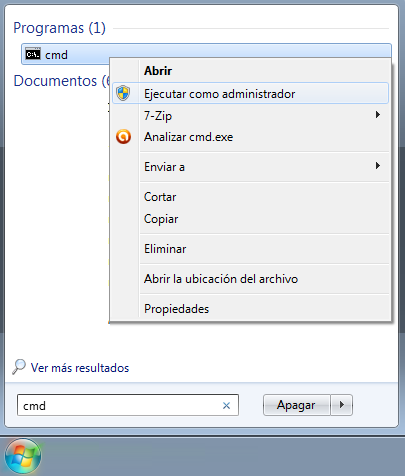Click the Apagar button
The height and width of the screenshot is (476, 405).
296,405
